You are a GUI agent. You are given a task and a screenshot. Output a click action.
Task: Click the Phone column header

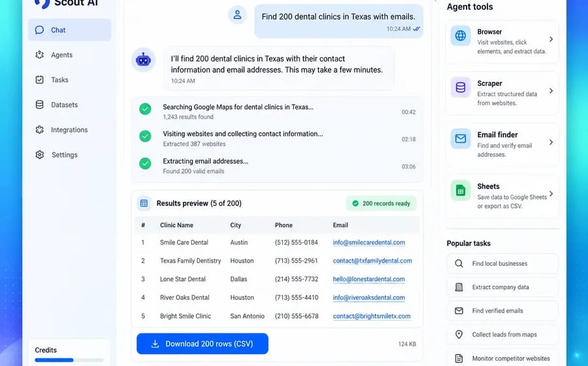tap(284, 225)
